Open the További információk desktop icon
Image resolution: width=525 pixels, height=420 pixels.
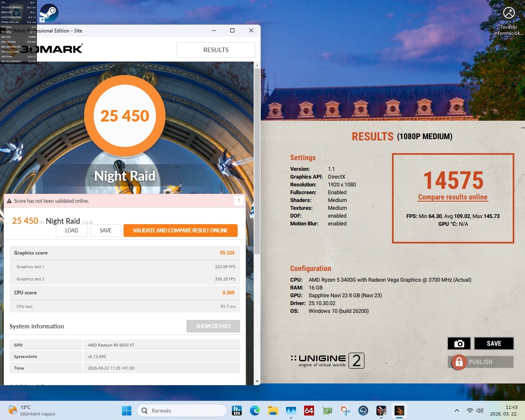(x=509, y=21)
